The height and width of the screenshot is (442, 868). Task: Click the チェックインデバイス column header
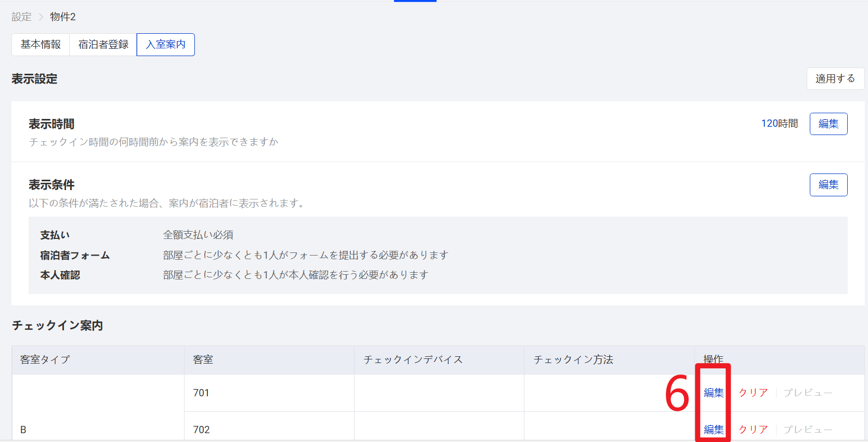click(413, 360)
